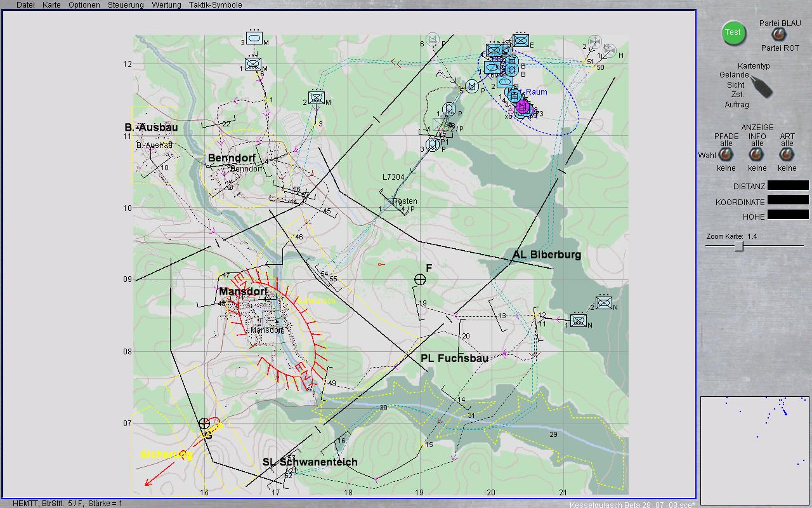Turn the Kartentyp selector knob
This screenshot has width=812, height=508.
[x=760, y=86]
